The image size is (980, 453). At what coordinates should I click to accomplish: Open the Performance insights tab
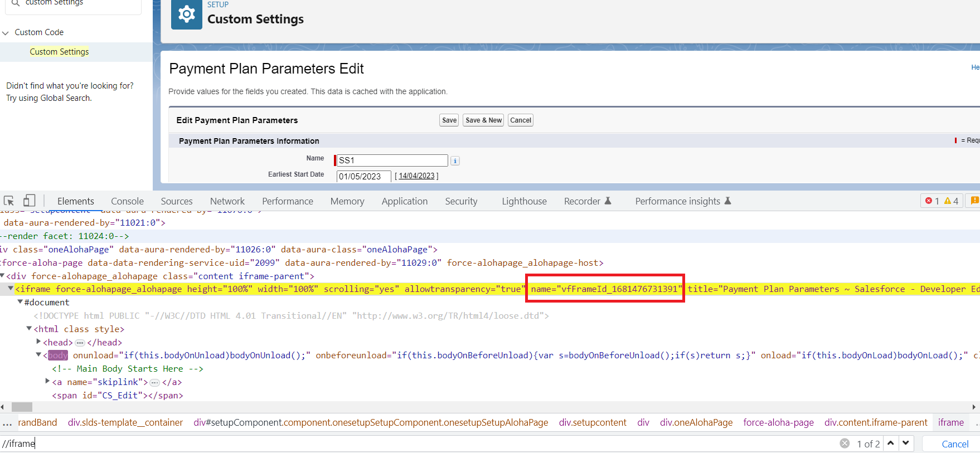click(x=683, y=201)
